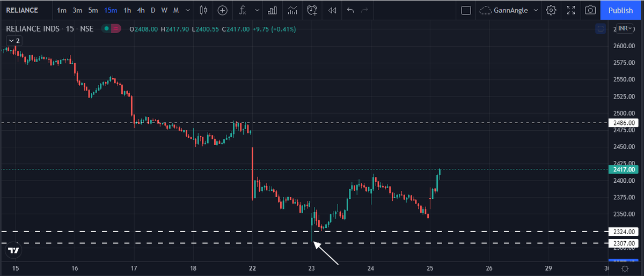
Task: Click the RELIANCE INDS chart title
Action: click(x=33, y=28)
